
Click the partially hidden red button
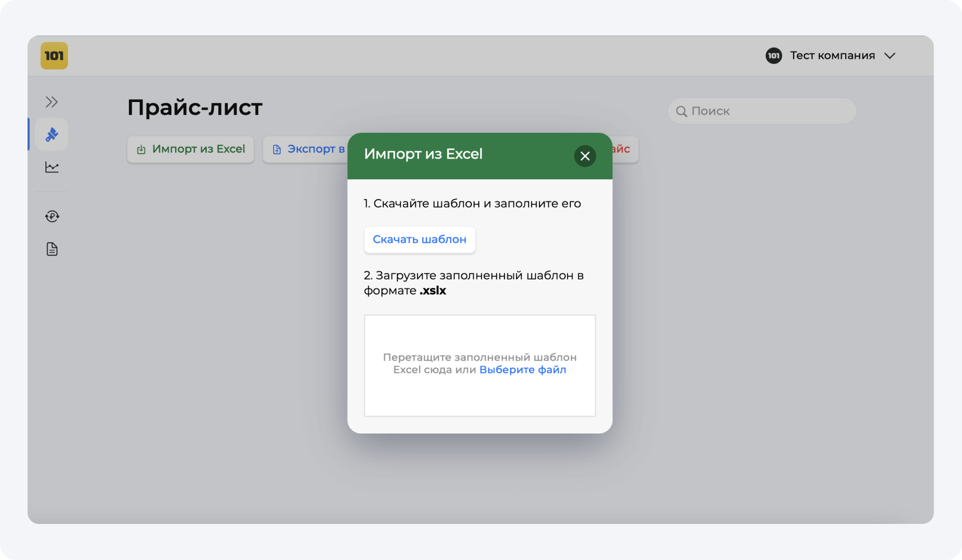click(x=624, y=150)
